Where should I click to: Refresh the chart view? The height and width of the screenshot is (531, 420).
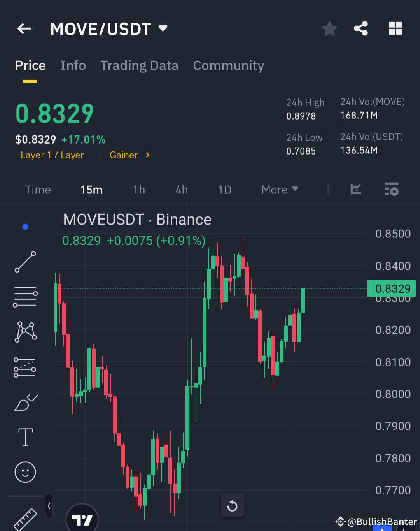pos(232,505)
